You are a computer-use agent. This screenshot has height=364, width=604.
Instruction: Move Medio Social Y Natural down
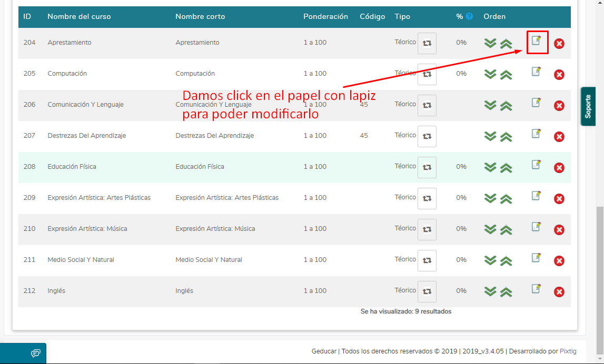coord(490,260)
